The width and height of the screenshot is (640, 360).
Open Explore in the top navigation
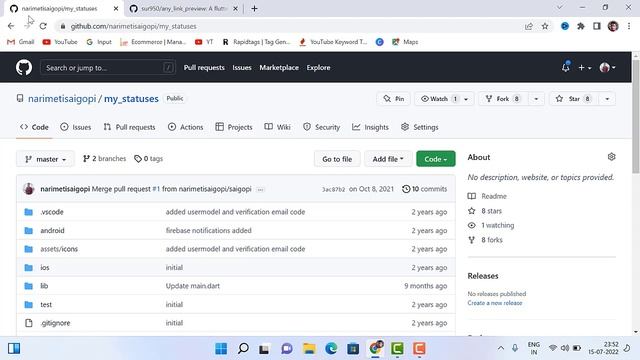(318, 68)
